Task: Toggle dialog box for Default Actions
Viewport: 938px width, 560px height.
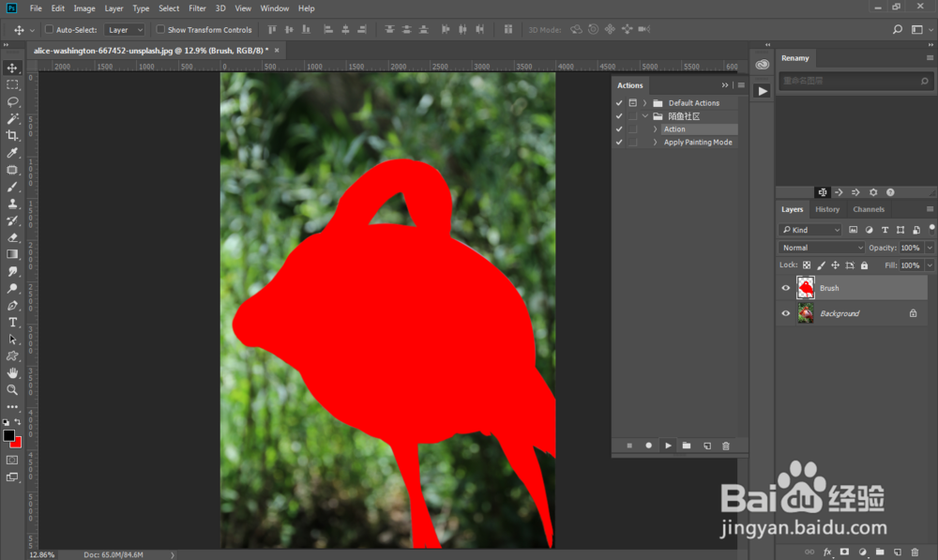Action: pos(633,103)
